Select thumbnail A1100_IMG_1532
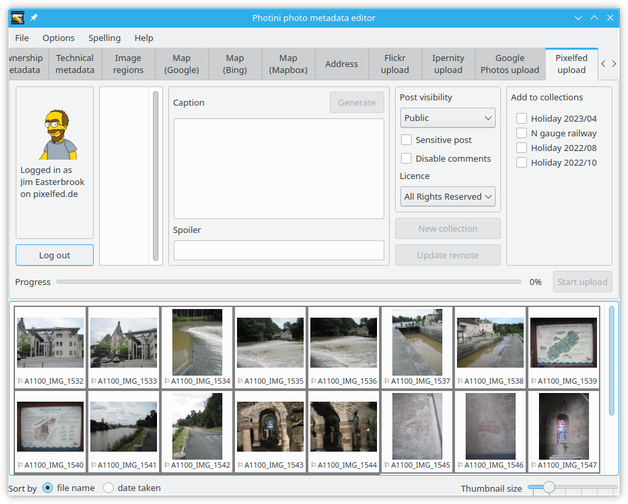The width and height of the screenshot is (628, 504). pos(50,347)
